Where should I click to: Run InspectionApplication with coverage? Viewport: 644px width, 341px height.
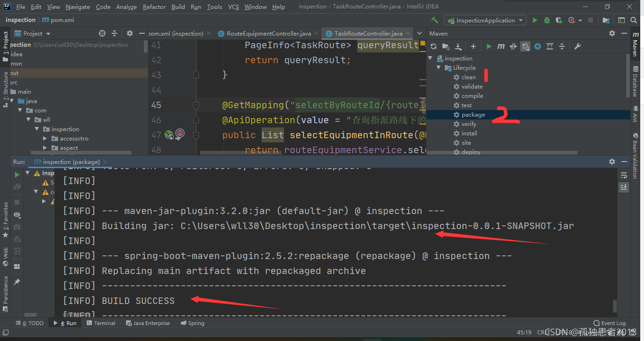click(x=559, y=20)
